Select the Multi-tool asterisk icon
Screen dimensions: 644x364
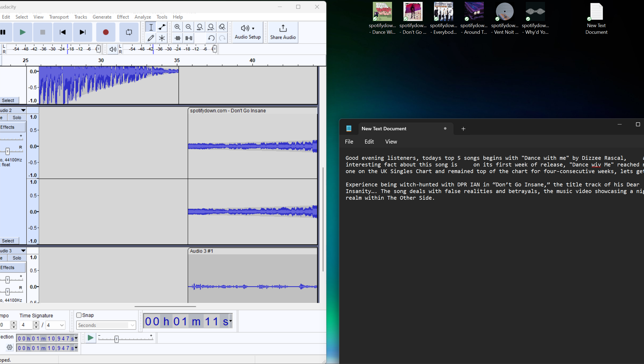[x=162, y=38]
